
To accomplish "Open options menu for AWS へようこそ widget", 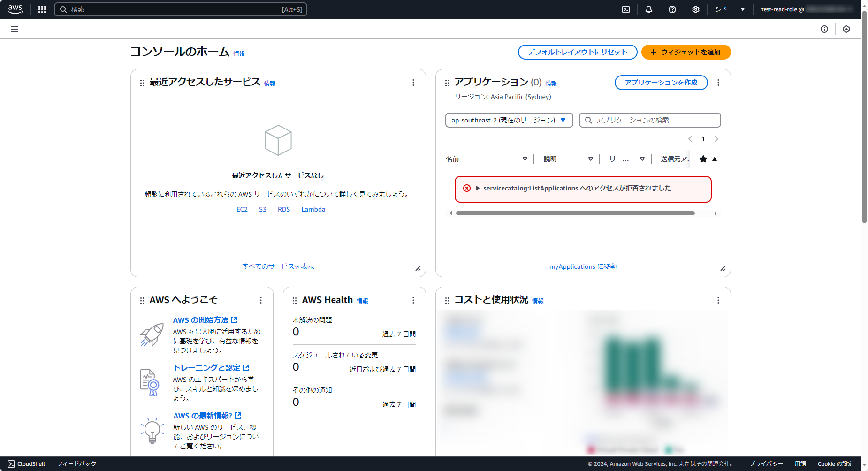I will 261,300.
